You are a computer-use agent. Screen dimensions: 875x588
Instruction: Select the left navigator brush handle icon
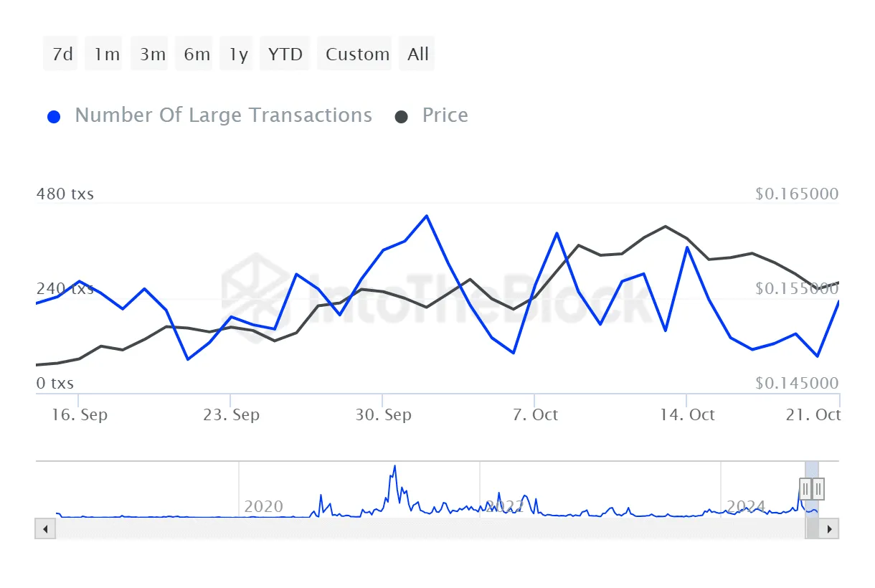[805, 488]
